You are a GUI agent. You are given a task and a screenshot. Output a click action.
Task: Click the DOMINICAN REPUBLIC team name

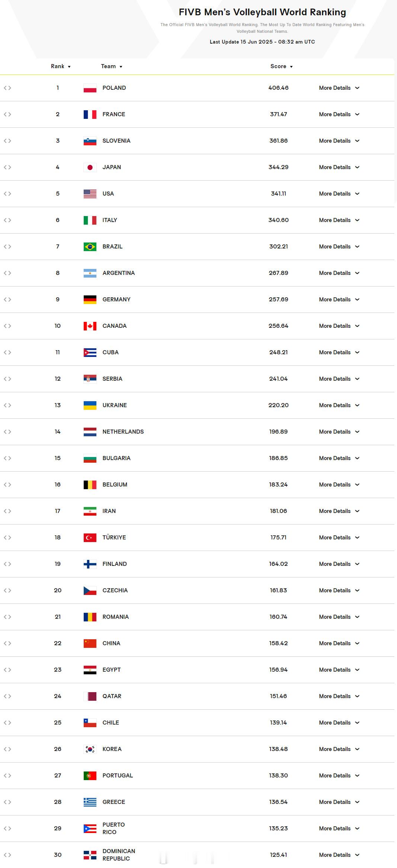tap(119, 855)
